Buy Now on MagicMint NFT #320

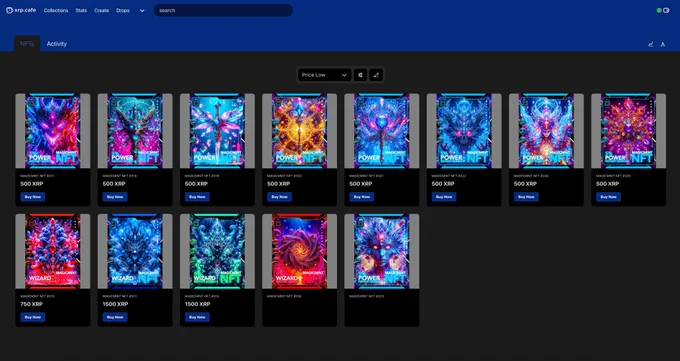pyautogui.click(x=279, y=197)
